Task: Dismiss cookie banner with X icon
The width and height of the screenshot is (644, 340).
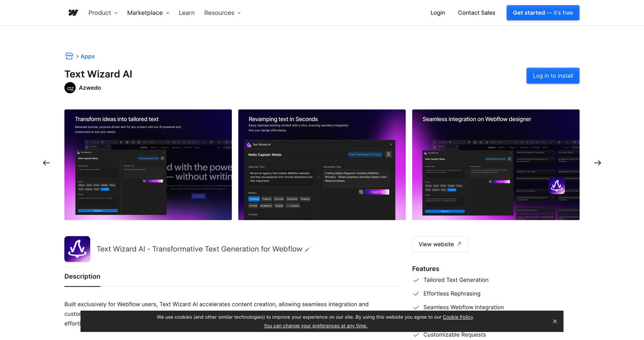Action: pos(555,321)
